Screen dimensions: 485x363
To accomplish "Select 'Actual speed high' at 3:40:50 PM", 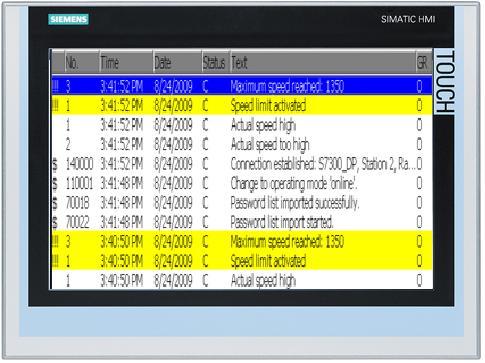I will pyautogui.click(x=242, y=280).
